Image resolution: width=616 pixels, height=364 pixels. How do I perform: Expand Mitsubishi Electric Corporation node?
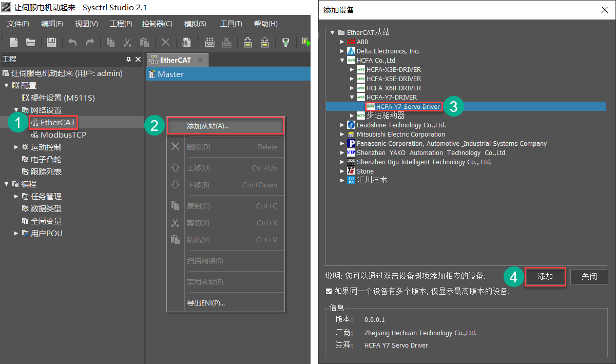point(342,134)
